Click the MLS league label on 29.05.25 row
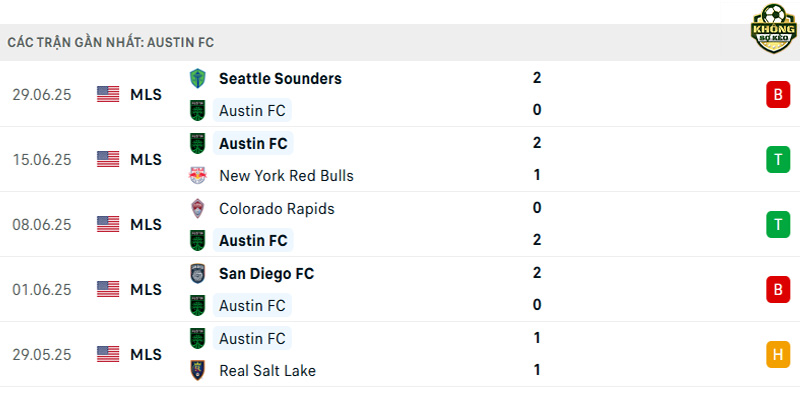Viewport: 800px width, 400px height. tap(146, 355)
